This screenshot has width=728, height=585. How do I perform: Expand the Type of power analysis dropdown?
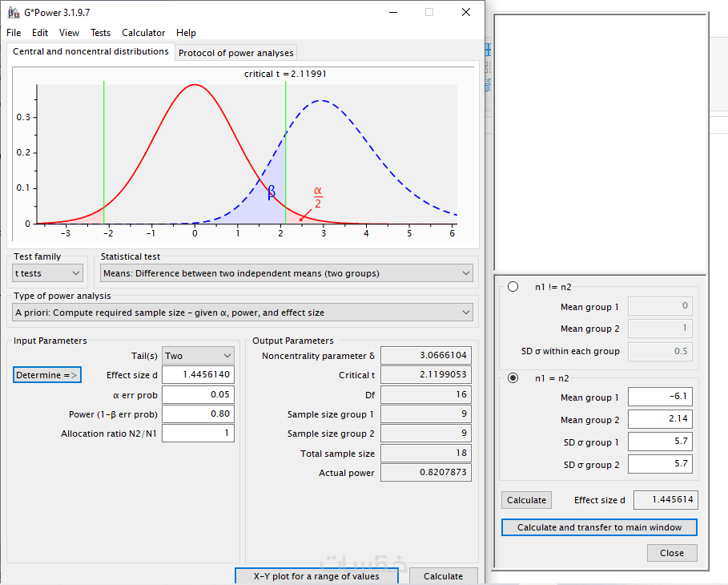pos(243,313)
